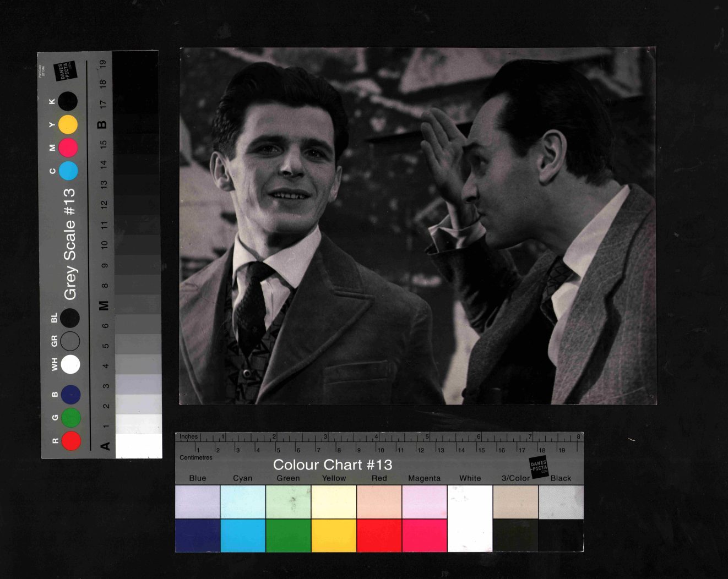The width and height of the screenshot is (728, 579).
Task: Select the green circle labeled G
Action: pos(71,418)
